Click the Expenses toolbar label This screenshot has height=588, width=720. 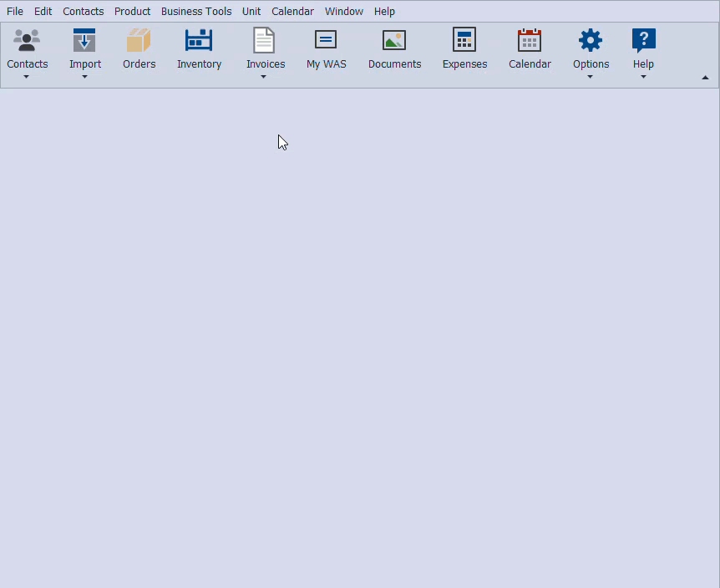click(x=464, y=63)
